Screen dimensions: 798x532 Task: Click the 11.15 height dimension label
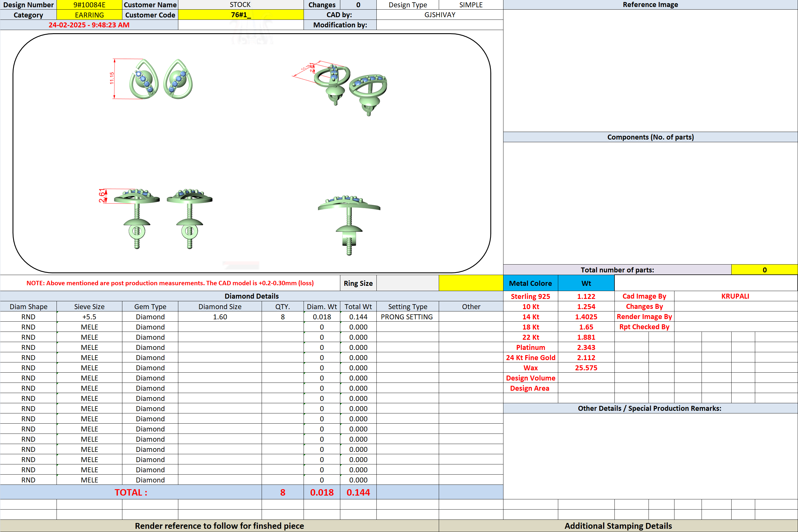(x=112, y=78)
